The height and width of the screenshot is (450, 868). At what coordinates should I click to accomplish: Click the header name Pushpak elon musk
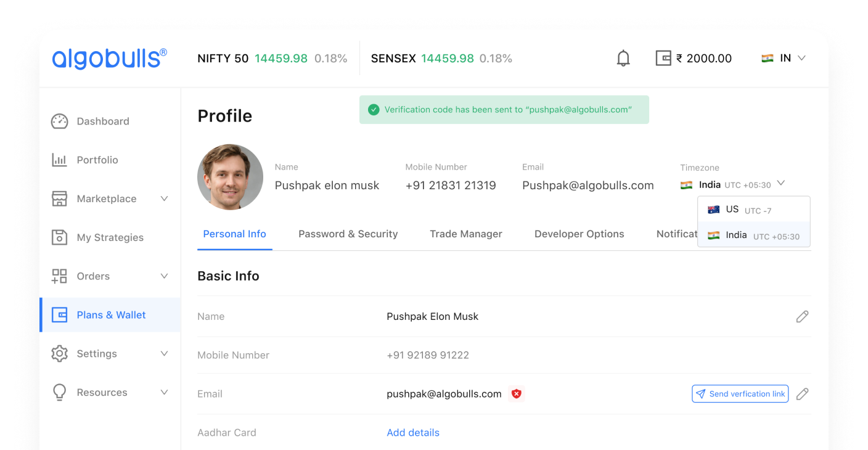coord(327,186)
